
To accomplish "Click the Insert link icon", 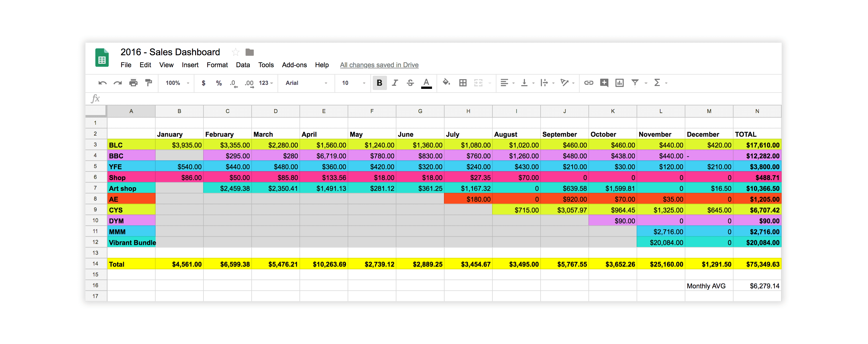I will (x=588, y=83).
